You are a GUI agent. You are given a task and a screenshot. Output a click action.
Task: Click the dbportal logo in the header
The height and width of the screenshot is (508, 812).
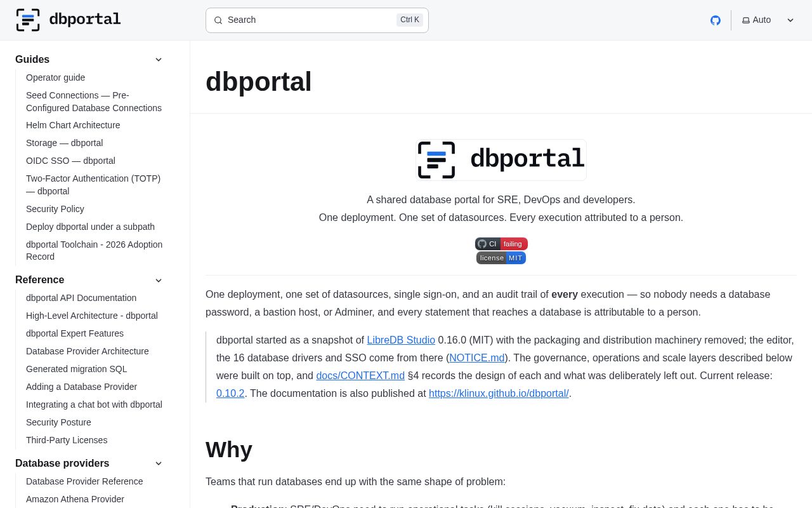click(69, 20)
